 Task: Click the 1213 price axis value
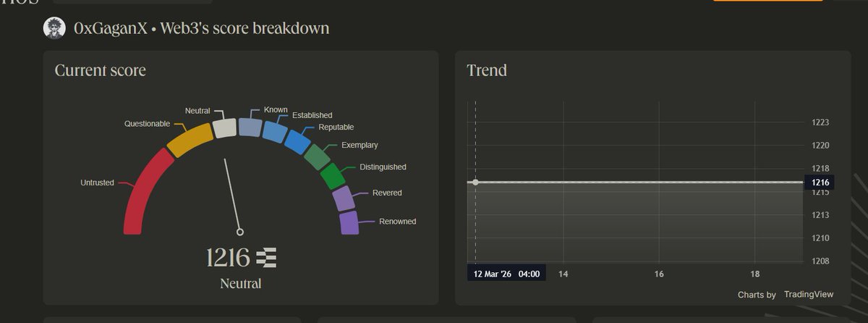tap(820, 215)
